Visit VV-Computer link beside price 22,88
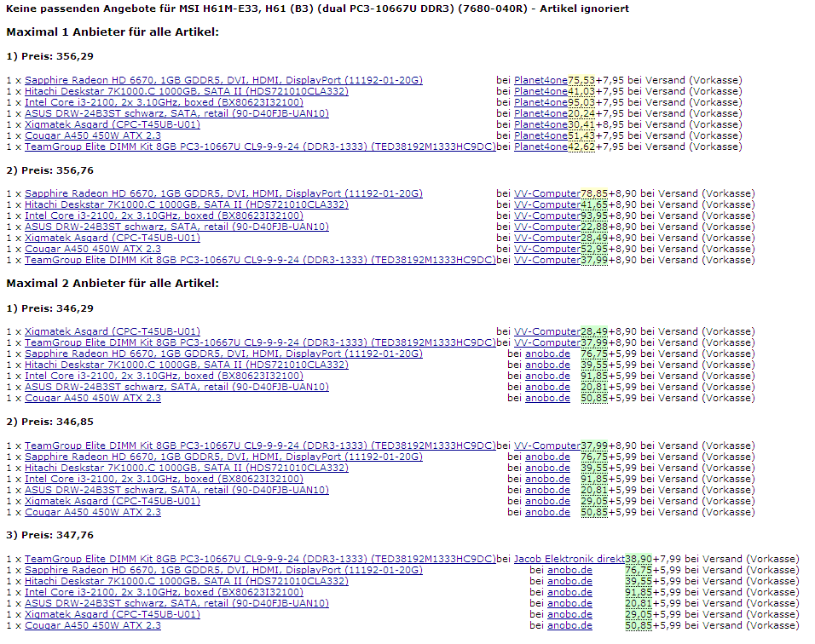 pos(546,227)
